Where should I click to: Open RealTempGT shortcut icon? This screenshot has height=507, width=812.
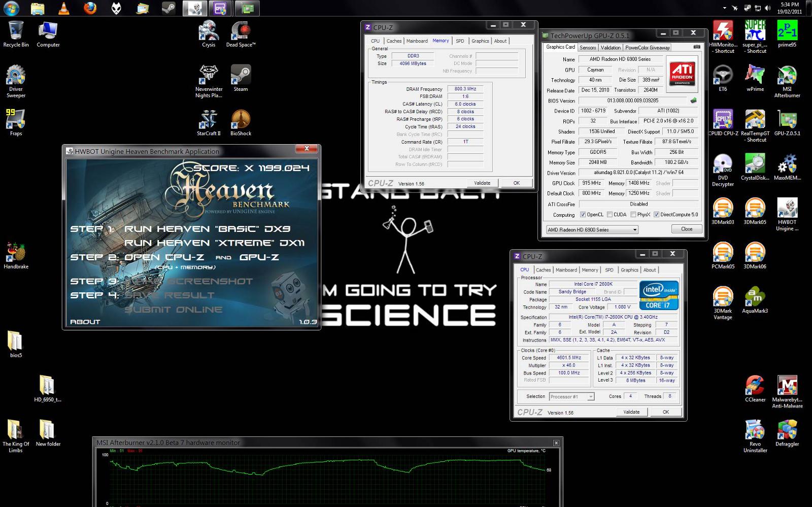click(x=755, y=125)
